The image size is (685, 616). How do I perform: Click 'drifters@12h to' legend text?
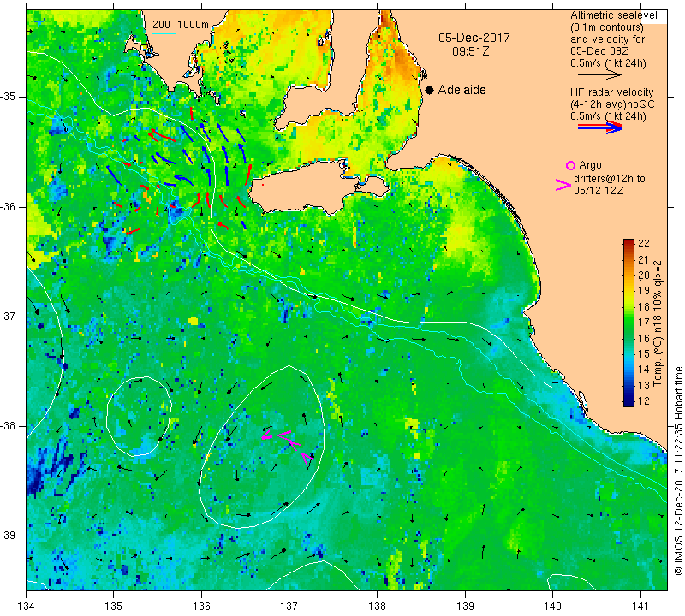[610, 179]
